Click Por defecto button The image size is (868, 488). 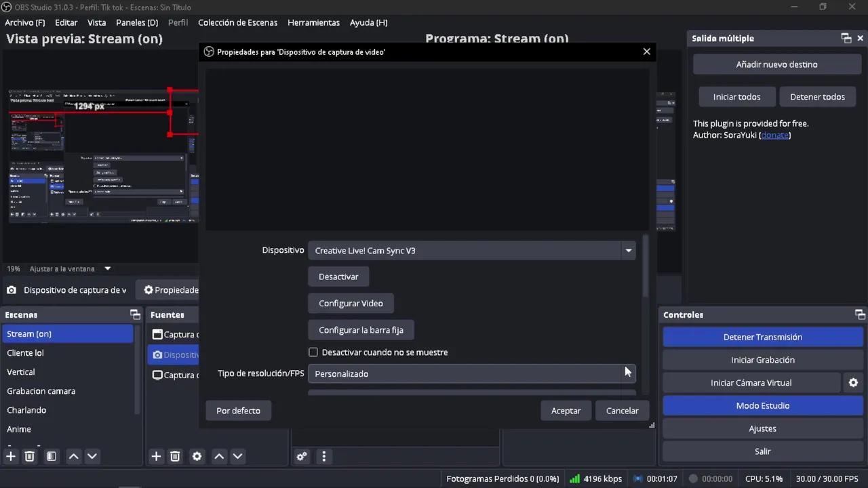(238, 411)
